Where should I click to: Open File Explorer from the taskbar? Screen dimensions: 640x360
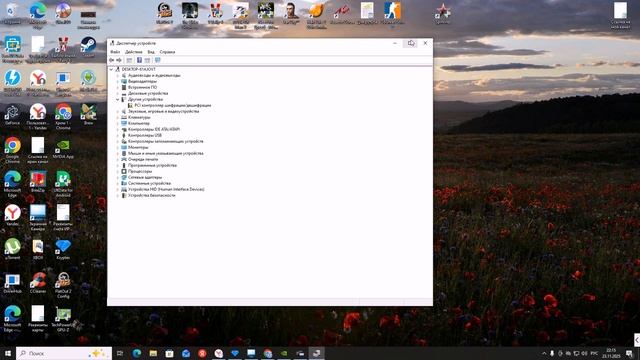153,353
